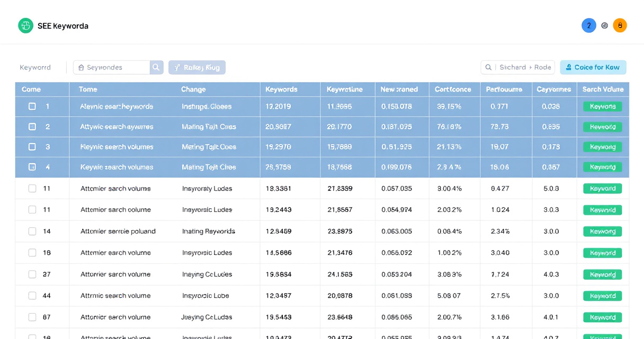
Task: Toggle the checkbox for row 1
Action: tap(32, 106)
